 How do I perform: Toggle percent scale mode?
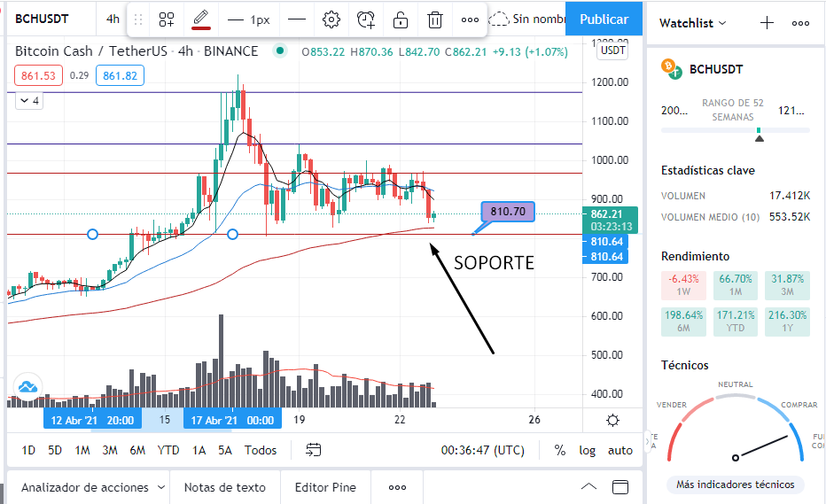click(x=559, y=450)
